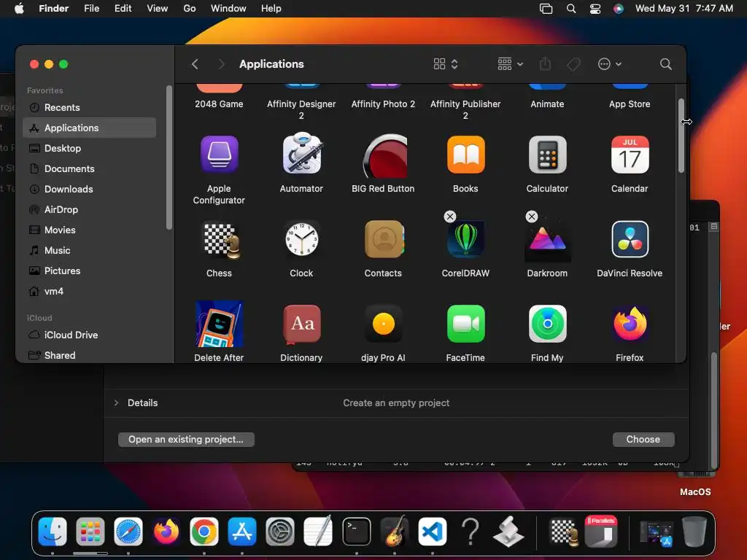Remove Darkroom with its delete badge

[x=532, y=217]
